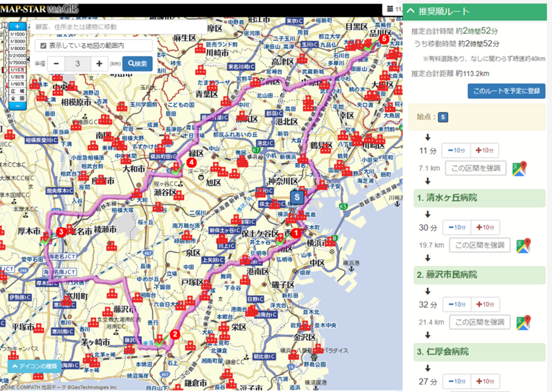
Task: Select the 1/75000 map scale
Action: tap(17, 63)
